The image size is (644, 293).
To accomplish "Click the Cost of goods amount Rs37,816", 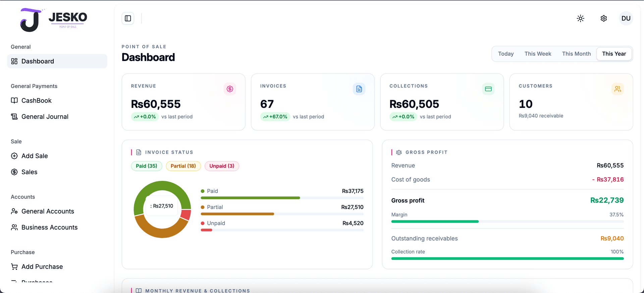I will click(608, 179).
